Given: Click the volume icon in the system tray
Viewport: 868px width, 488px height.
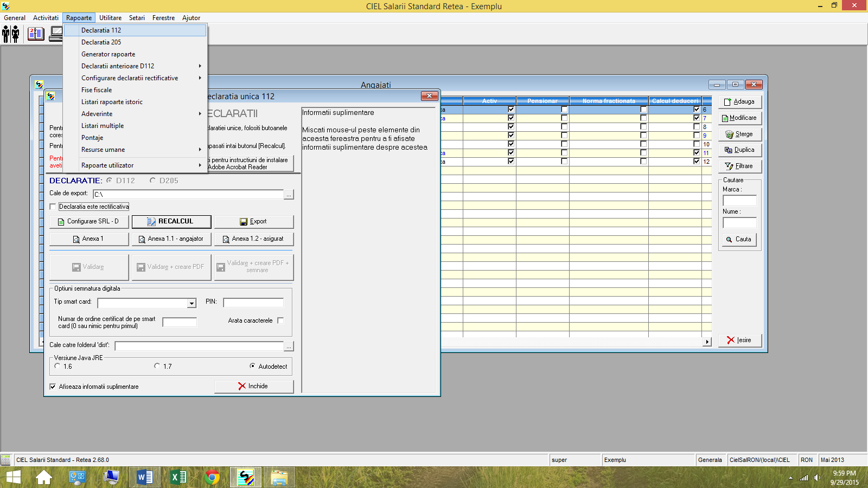Looking at the screenshot, I should point(818,478).
